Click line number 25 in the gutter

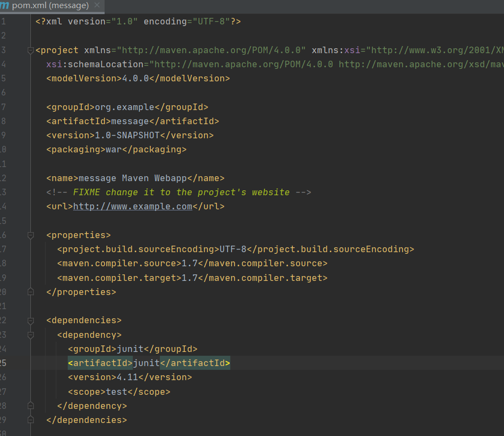pos(4,363)
